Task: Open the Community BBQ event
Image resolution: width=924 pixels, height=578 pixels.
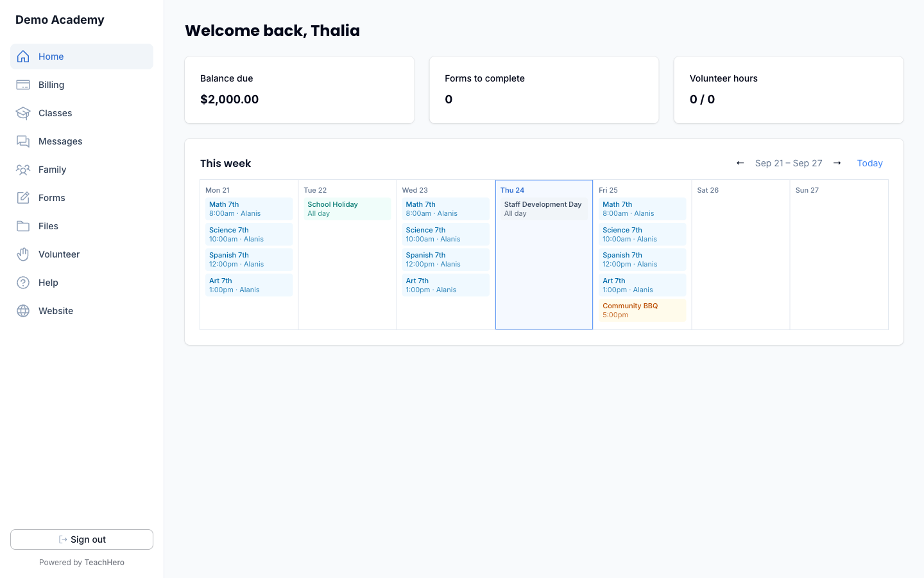Action: pos(642,310)
